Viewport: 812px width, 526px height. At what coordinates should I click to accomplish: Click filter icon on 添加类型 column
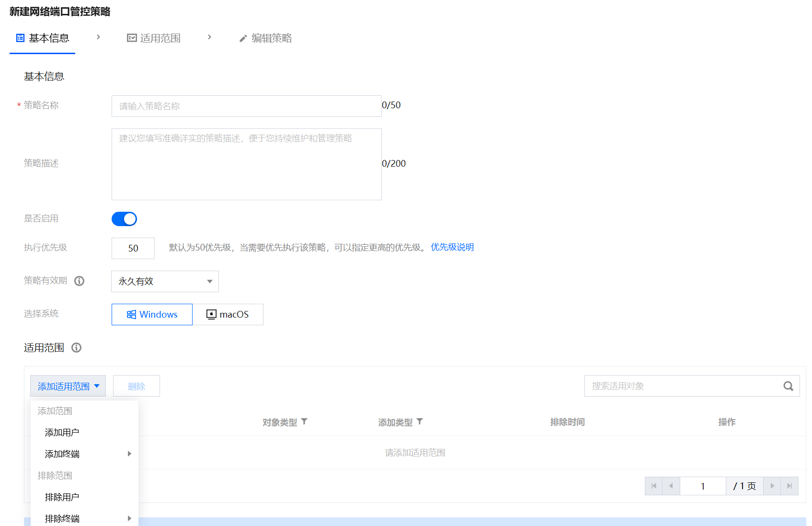pos(420,422)
